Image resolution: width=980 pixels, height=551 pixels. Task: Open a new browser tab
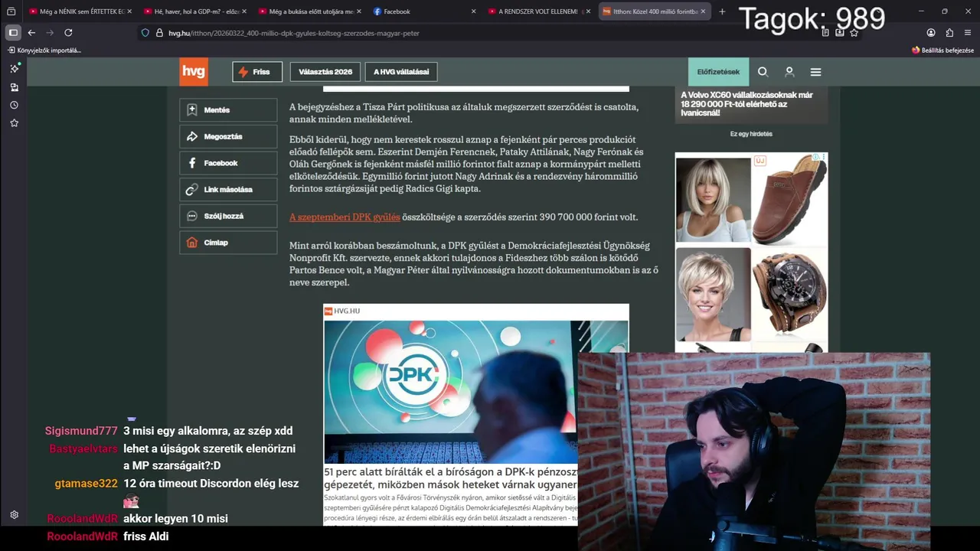click(x=722, y=11)
